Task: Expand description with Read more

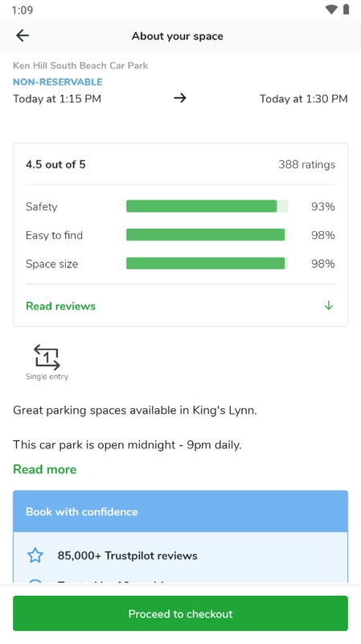Action: [x=45, y=469]
